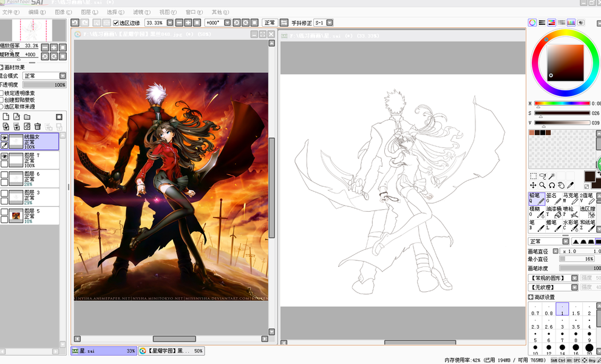
Task: Select the 水彩笔 watercolor brush tool
Action: click(571, 225)
